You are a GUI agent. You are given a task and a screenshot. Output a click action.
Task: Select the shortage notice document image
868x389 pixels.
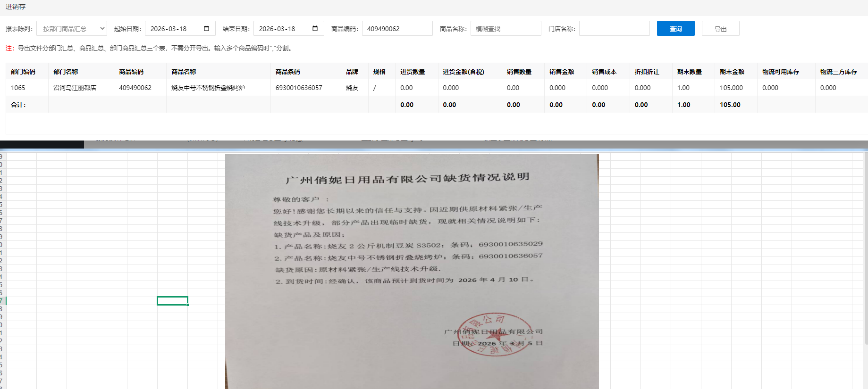412,271
